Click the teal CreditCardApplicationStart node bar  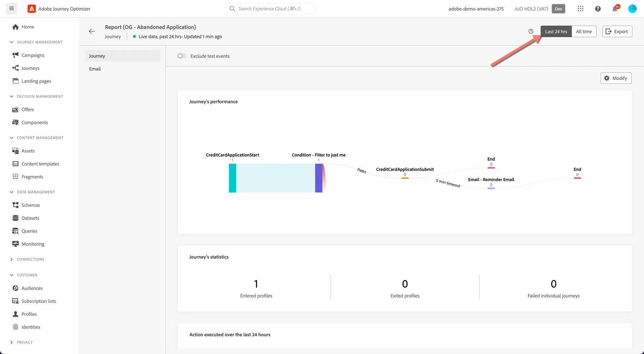(233, 178)
